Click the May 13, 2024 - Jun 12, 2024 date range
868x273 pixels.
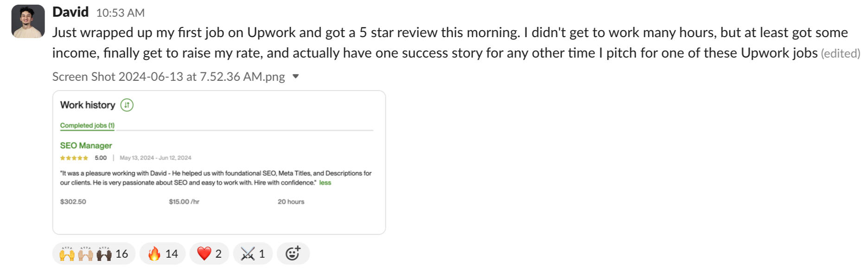click(x=155, y=158)
